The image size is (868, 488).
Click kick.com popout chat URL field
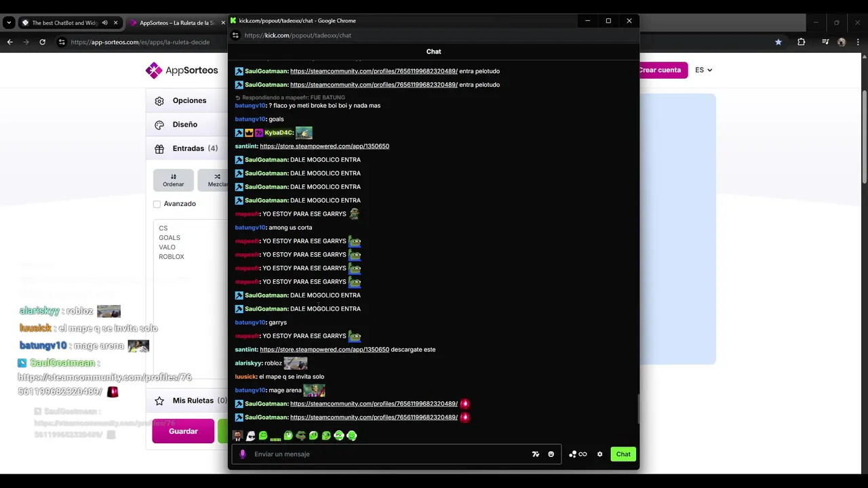pyautogui.click(x=298, y=35)
